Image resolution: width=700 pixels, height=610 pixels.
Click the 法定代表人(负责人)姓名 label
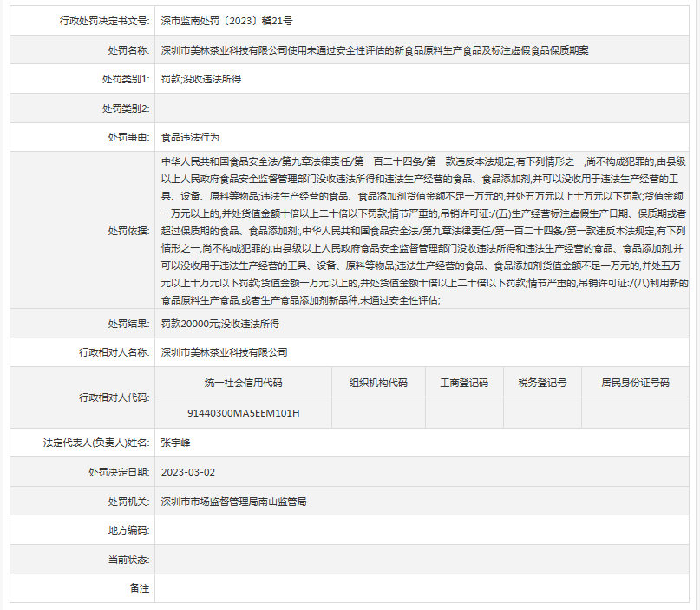click(x=96, y=443)
